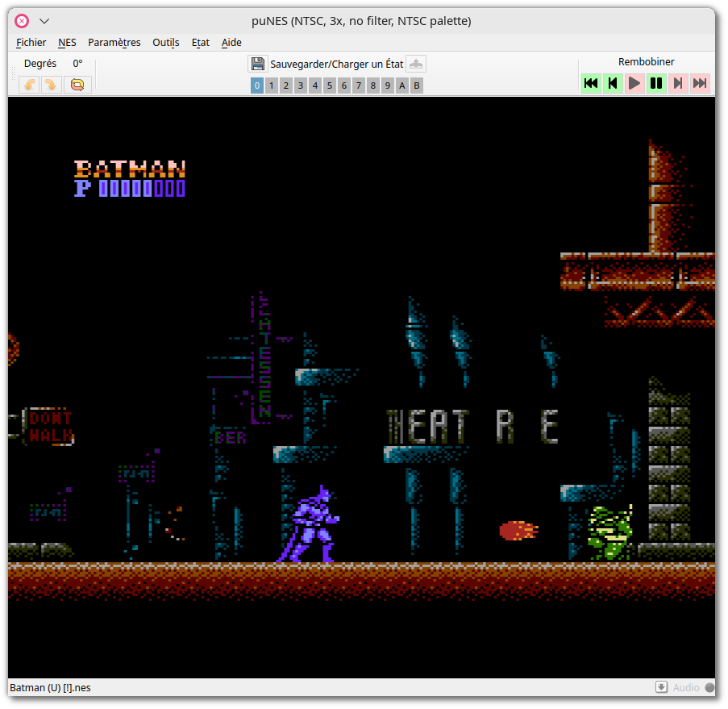728x709 pixels.
Task: Click the purple Batman character sprite
Action: coord(308,523)
